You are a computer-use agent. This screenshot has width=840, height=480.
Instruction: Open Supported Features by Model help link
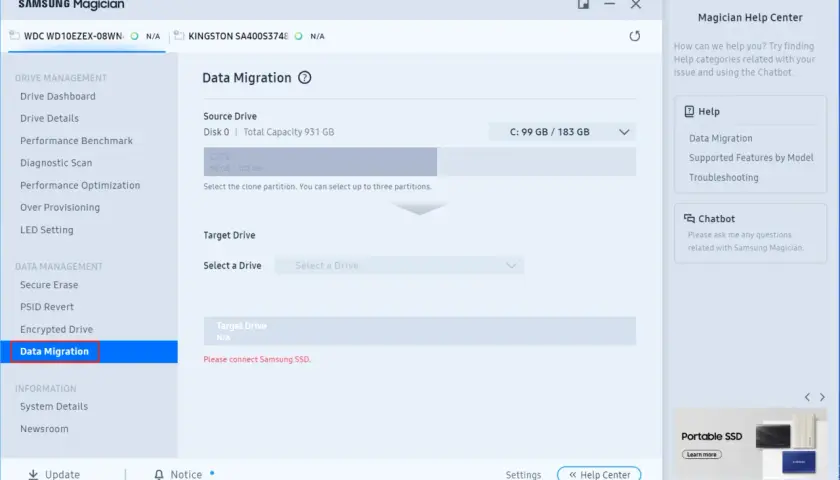(x=751, y=158)
